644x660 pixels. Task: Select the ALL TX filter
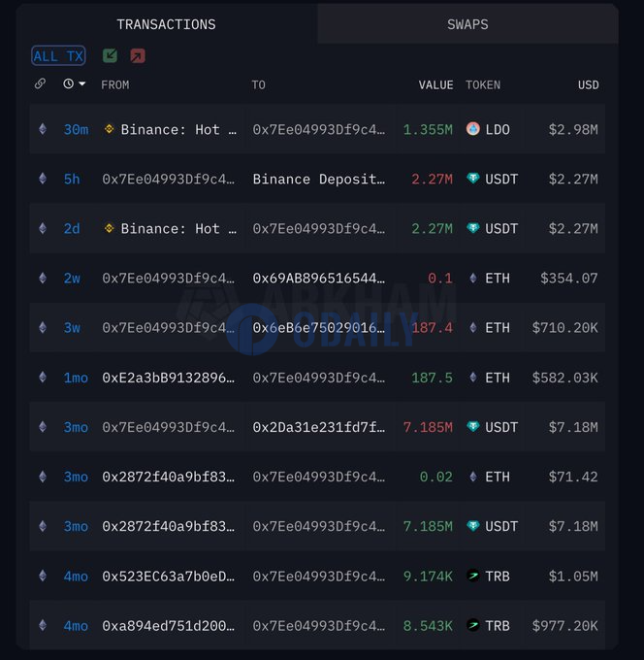click(58, 56)
